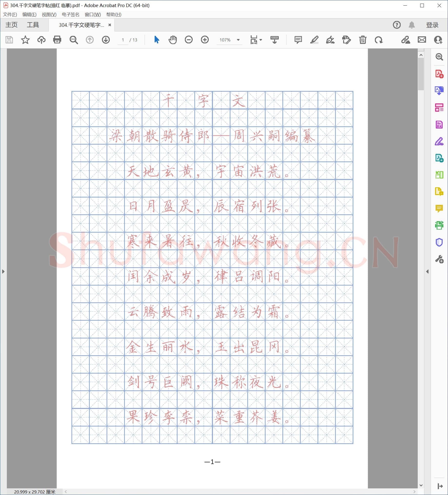Select the arrow selection tool

pos(157,40)
